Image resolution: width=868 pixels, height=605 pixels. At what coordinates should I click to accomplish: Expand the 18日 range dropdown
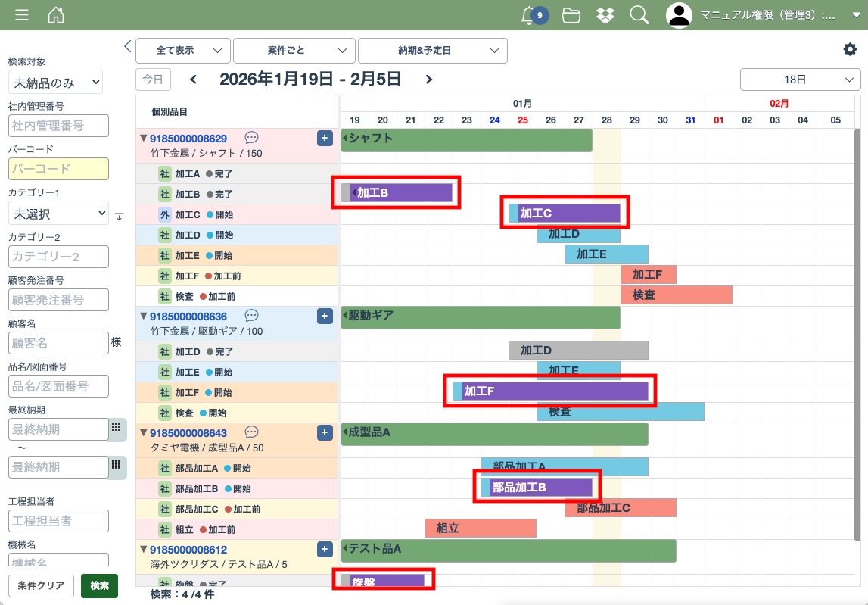coord(800,80)
